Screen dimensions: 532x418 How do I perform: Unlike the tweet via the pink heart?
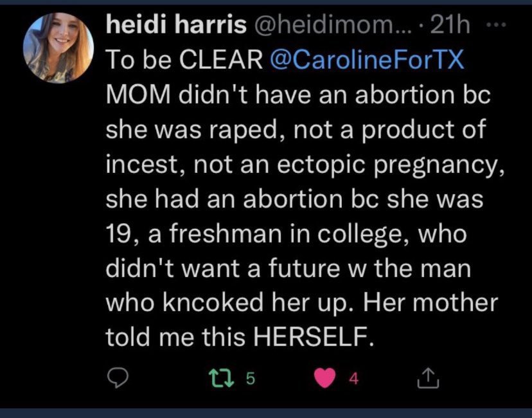(324, 378)
